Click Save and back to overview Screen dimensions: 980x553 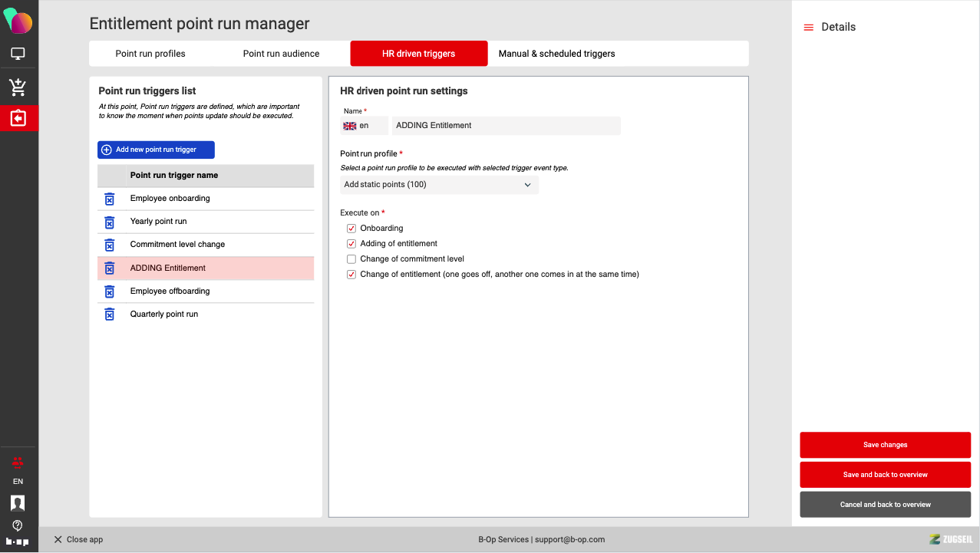point(885,475)
